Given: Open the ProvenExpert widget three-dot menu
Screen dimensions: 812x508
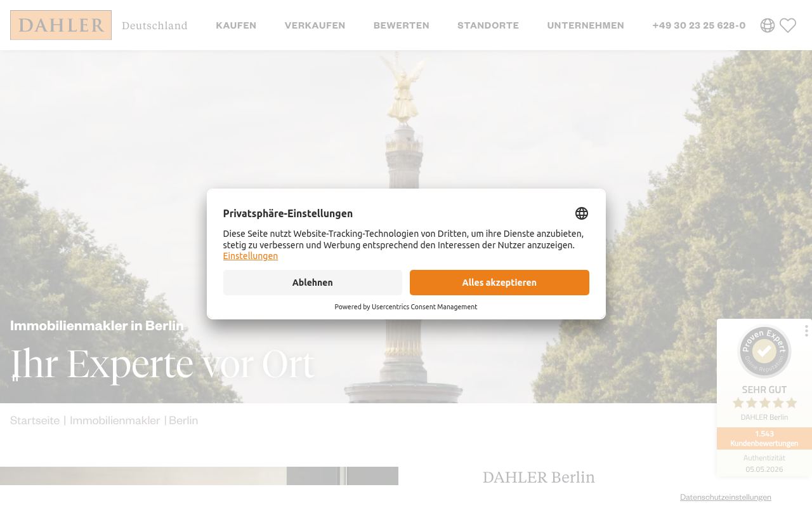Looking at the screenshot, I should coord(806,331).
